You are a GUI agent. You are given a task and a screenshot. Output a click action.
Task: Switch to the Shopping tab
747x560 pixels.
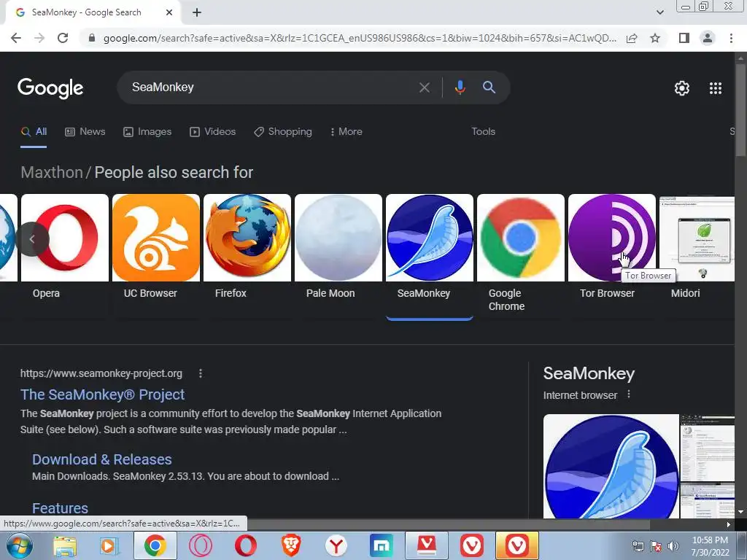click(x=283, y=132)
